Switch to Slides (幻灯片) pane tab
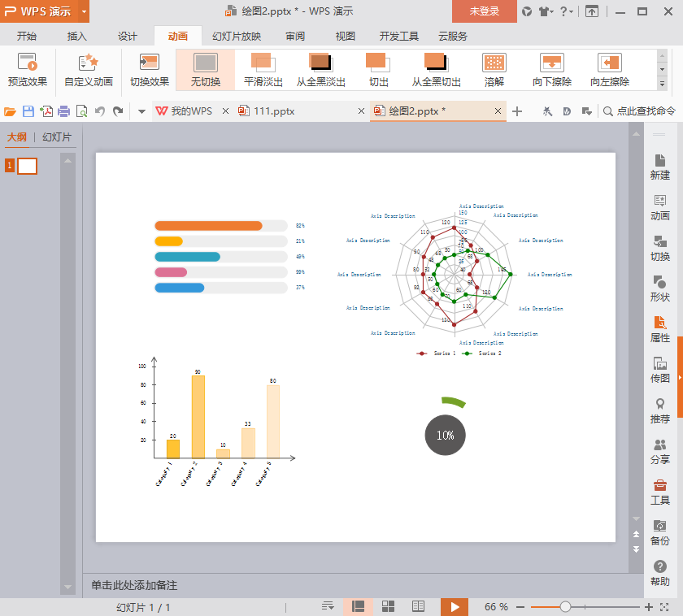This screenshot has width=683, height=616. click(x=57, y=137)
